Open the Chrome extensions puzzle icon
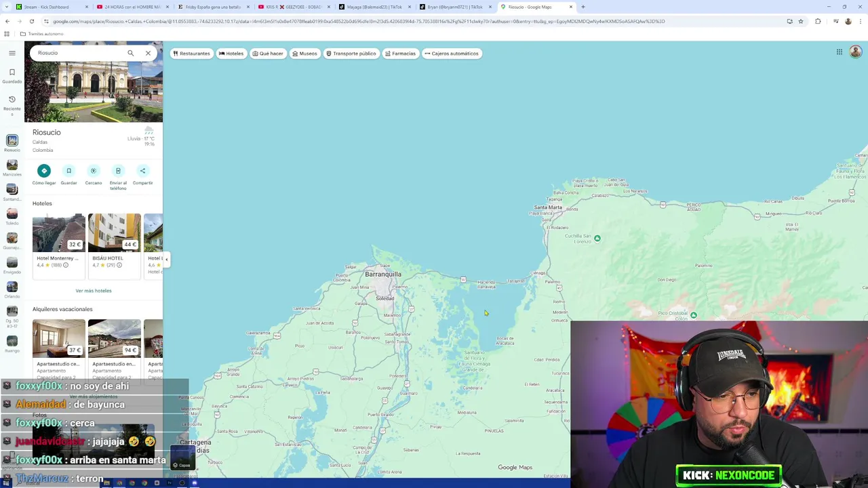The width and height of the screenshot is (868, 488). 818,21
